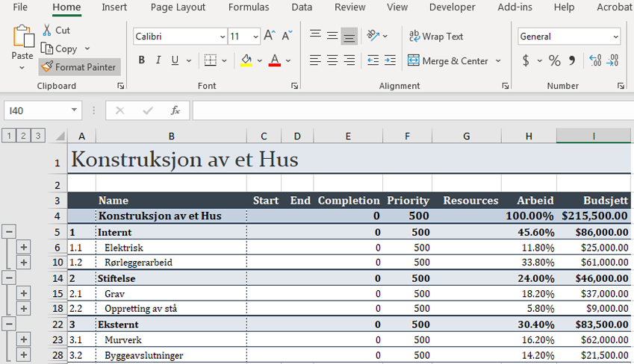Switch to the Formulas tab
634x364 pixels.
(249, 7)
